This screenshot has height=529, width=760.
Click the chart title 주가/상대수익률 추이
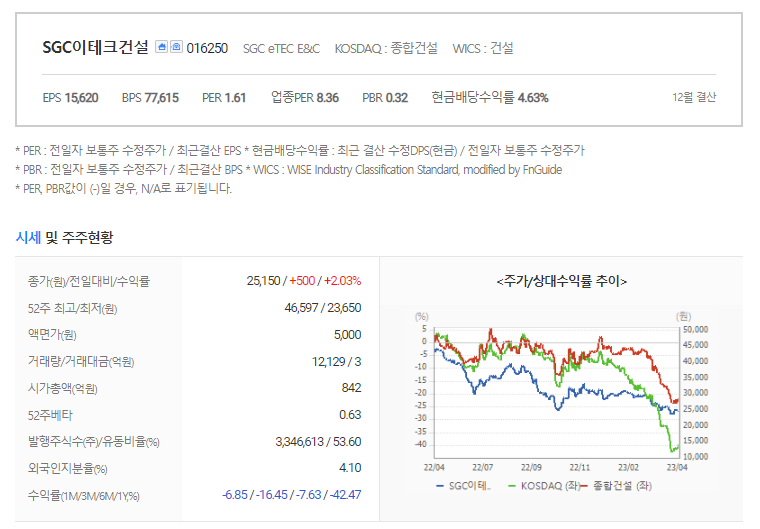[x=561, y=281]
